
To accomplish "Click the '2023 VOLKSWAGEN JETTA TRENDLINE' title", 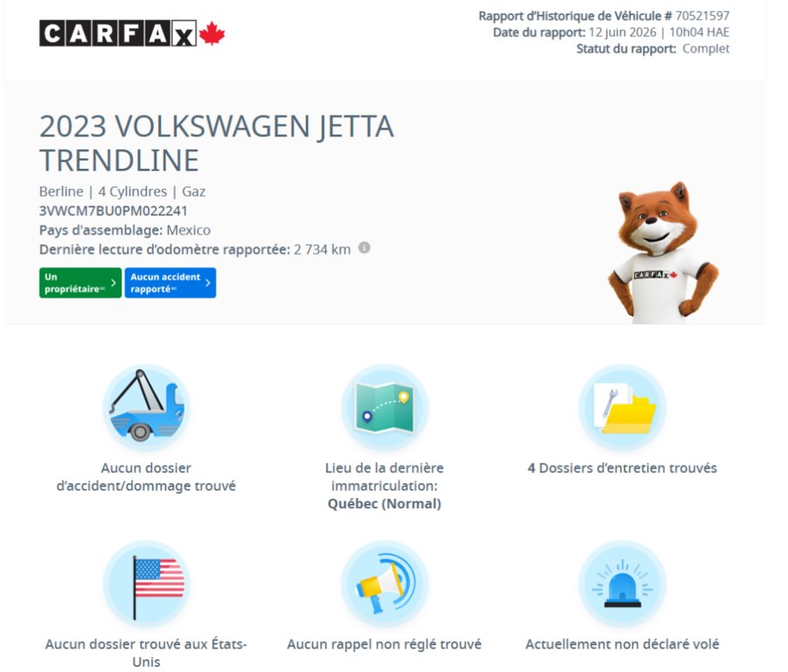I will pos(217,143).
